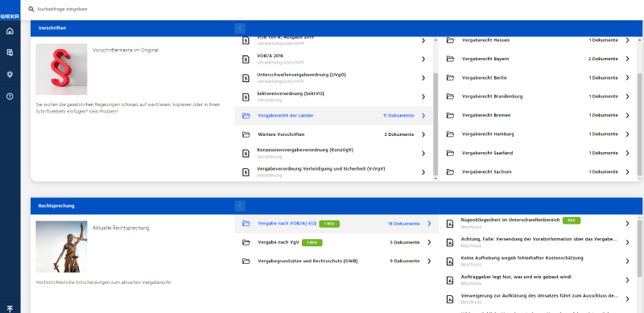
Task: Open the documents icon in the sidebar
Action: (x=10, y=52)
